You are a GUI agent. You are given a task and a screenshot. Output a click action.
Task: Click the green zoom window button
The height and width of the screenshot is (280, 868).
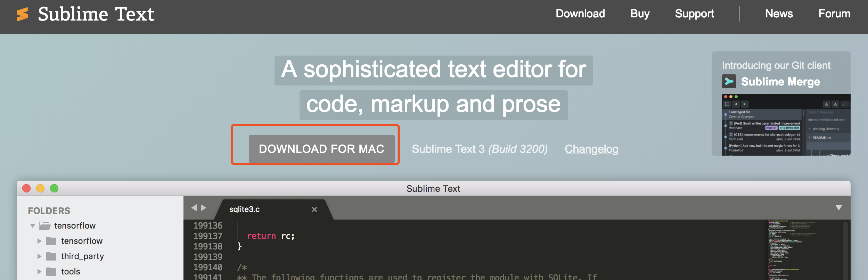pos(54,188)
